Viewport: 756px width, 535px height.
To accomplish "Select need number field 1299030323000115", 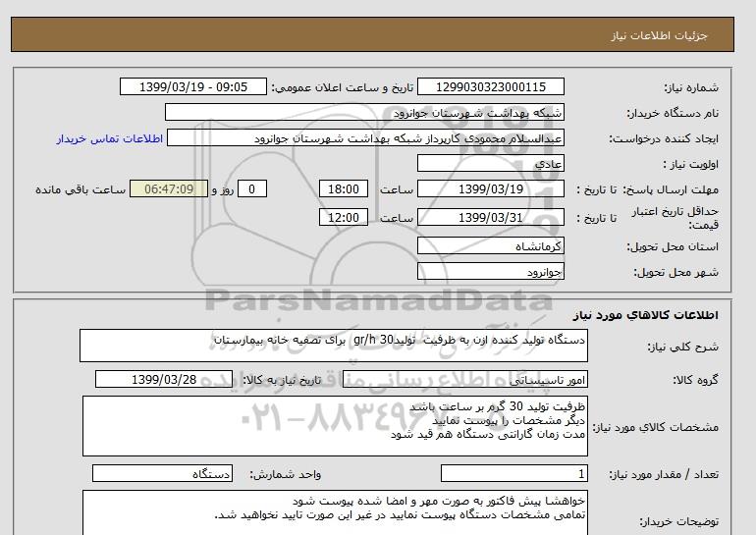I will (x=490, y=86).
